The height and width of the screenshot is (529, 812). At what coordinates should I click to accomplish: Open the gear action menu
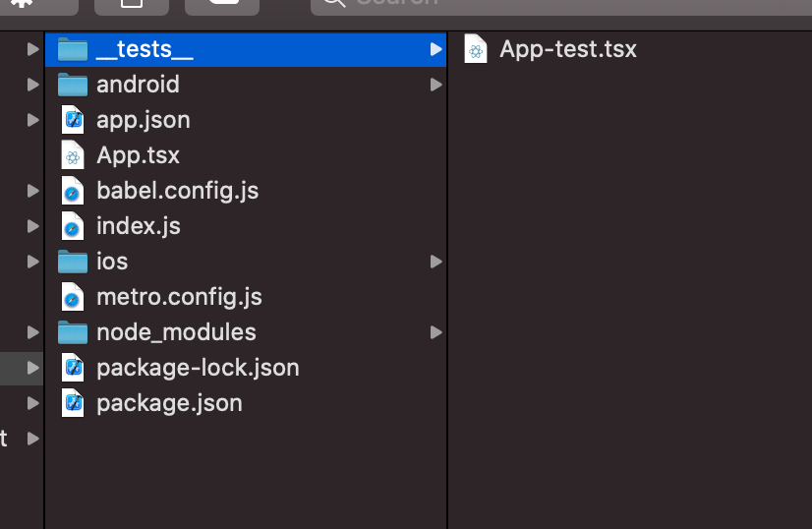pos(22,3)
